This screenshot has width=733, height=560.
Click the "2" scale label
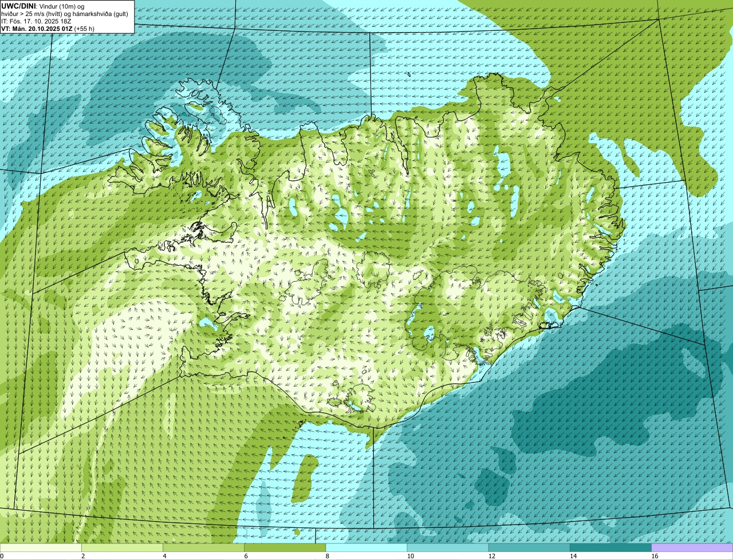click(83, 556)
